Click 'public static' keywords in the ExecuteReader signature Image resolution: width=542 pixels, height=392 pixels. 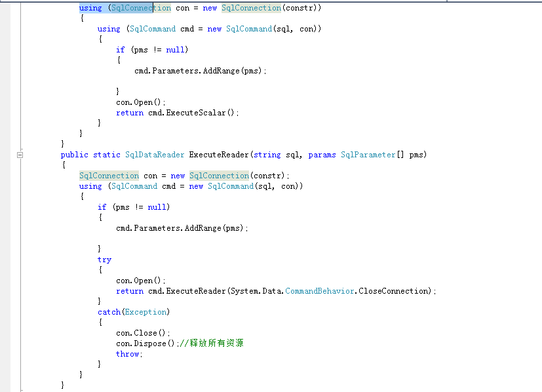[90, 155]
